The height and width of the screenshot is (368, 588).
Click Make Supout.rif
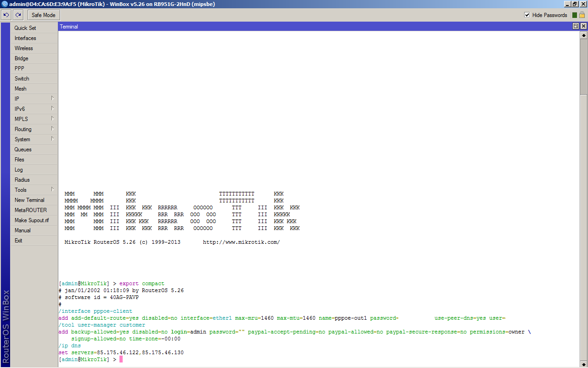(x=34, y=220)
